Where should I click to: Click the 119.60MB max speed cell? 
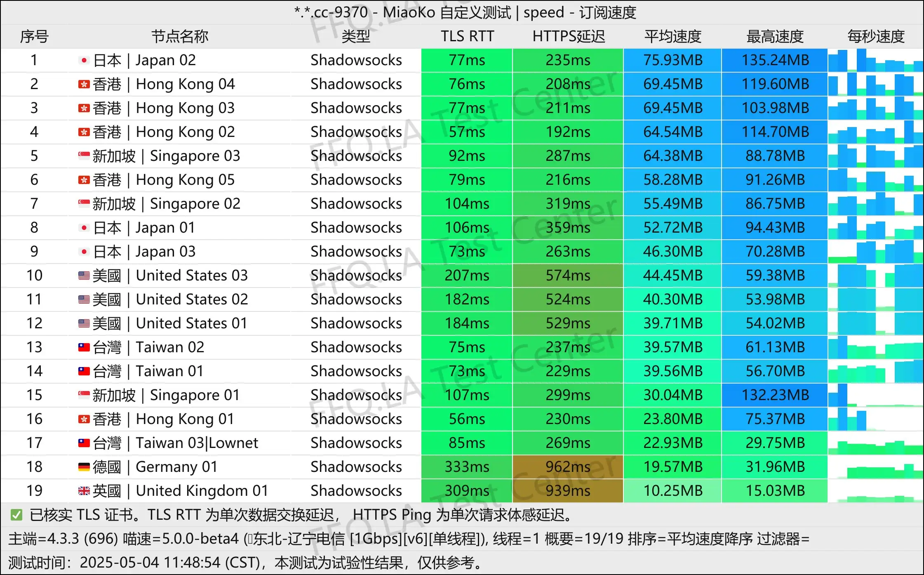775,84
